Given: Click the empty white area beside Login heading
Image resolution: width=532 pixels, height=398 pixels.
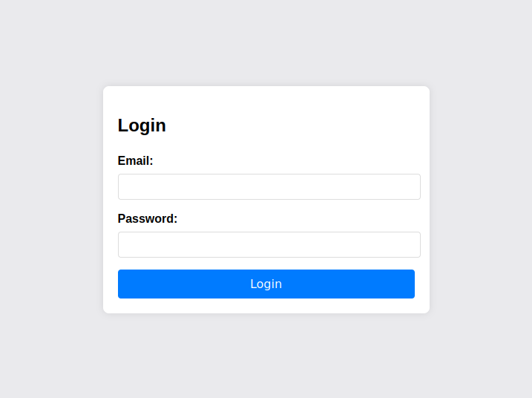Looking at the screenshot, I should point(312,125).
